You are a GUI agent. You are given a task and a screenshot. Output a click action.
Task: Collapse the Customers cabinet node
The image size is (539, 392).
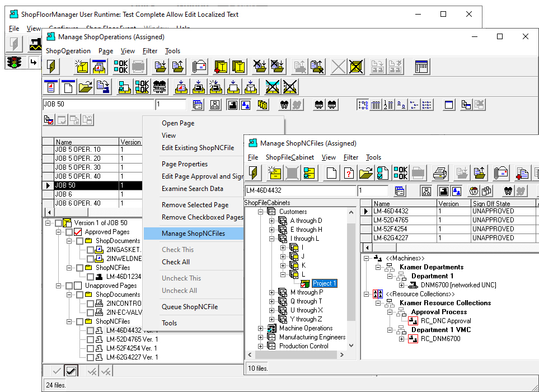261,212
